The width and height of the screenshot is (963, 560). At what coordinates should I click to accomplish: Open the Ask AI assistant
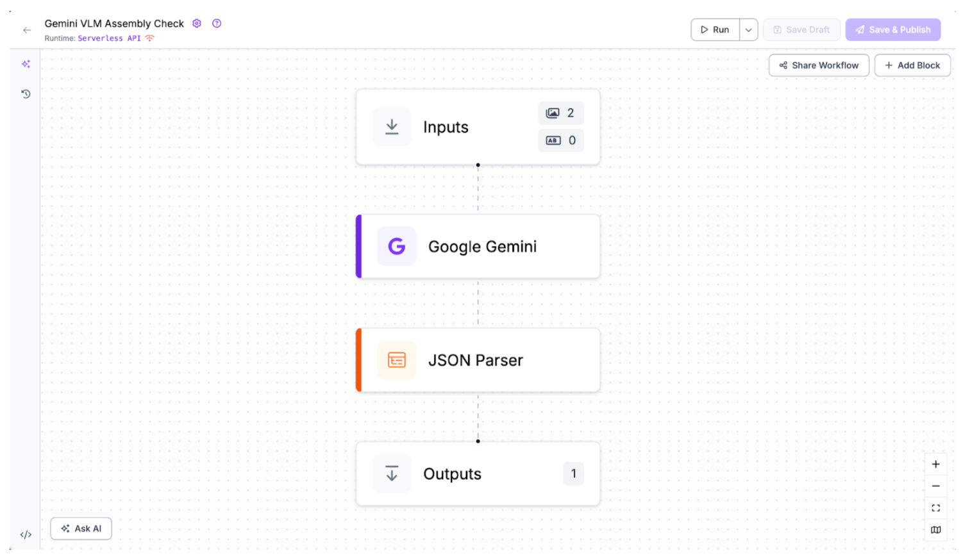point(81,529)
